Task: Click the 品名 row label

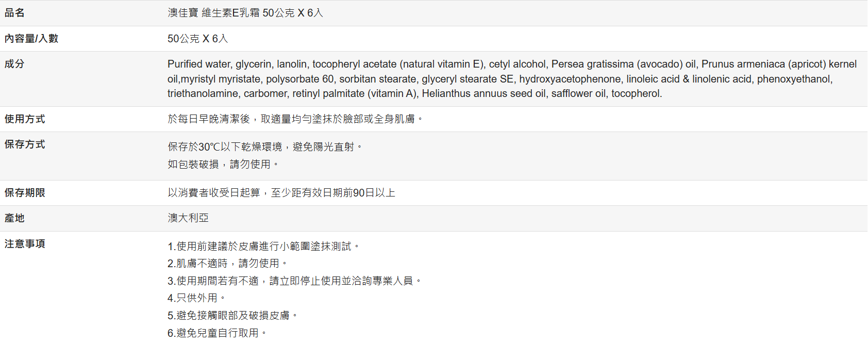Action: tap(14, 13)
